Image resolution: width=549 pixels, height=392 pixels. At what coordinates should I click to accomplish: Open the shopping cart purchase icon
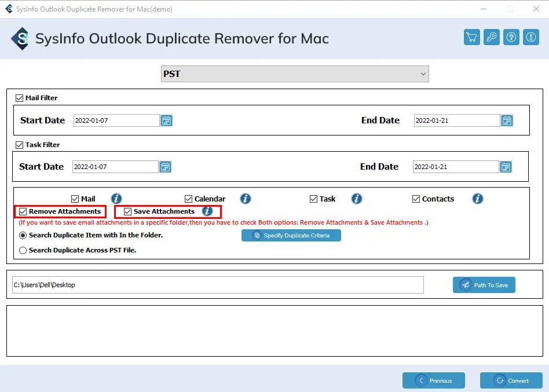point(471,37)
